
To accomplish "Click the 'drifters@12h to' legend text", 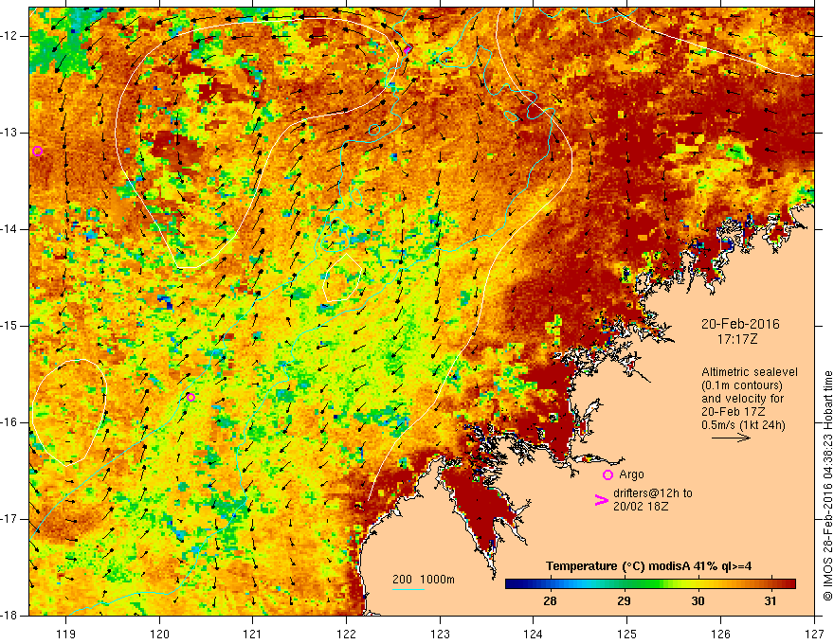I will click(x=653, y=493).
